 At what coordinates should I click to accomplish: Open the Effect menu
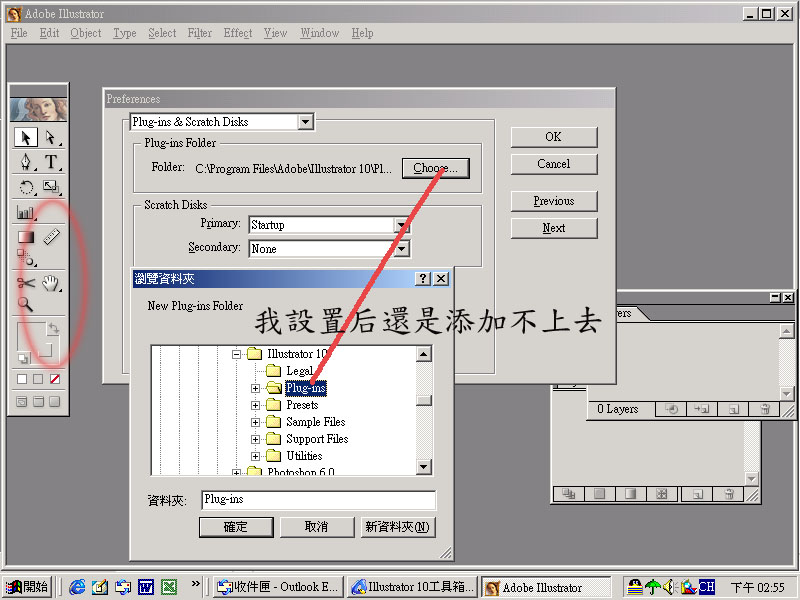click(238, 33)
